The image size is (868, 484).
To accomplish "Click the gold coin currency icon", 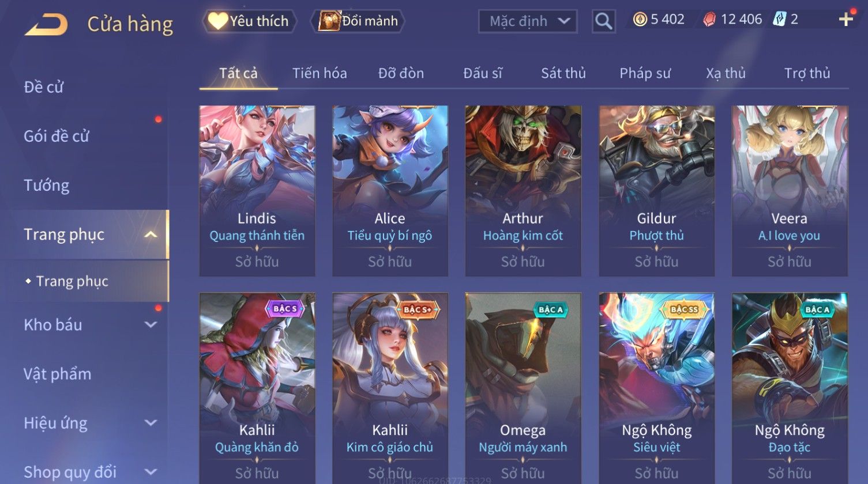I will [x=640, y=20].
